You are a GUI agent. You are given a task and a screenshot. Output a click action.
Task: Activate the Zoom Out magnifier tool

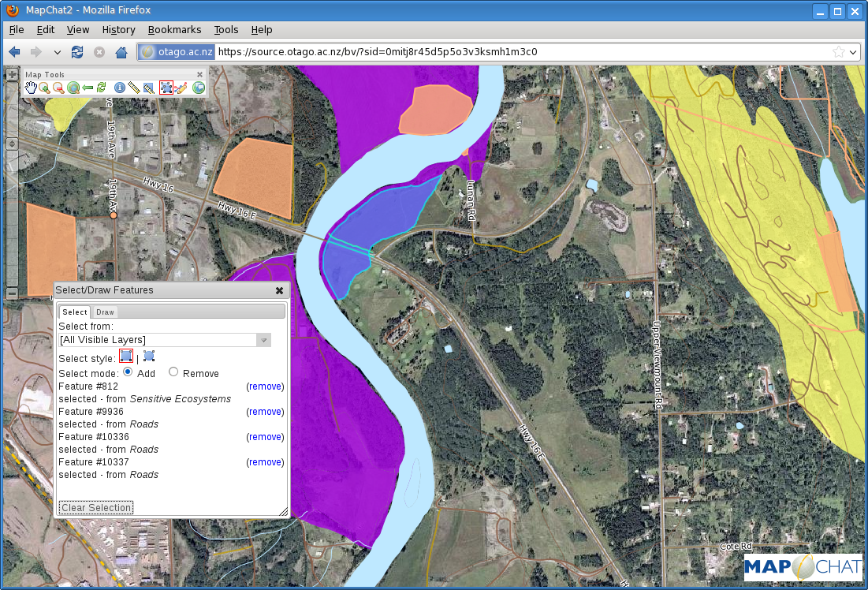coord(58,88)
